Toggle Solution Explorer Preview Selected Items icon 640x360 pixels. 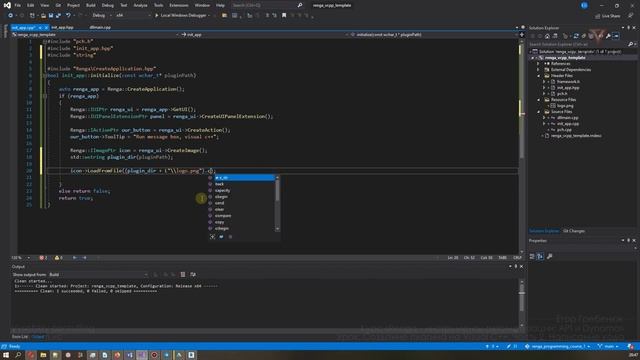(x=616, y=36)
